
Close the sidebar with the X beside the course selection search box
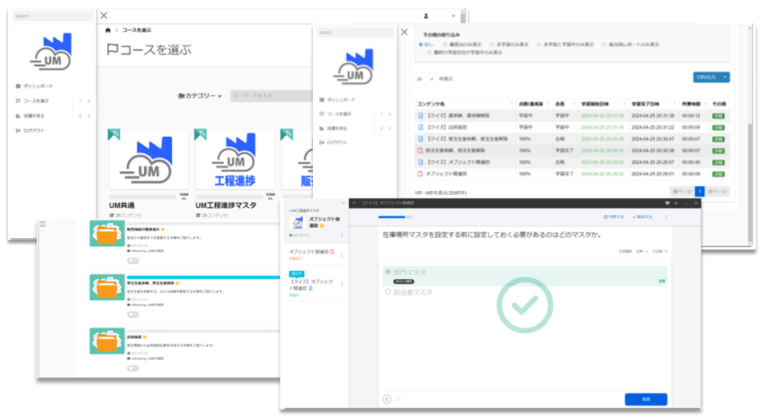coord(104,15)
